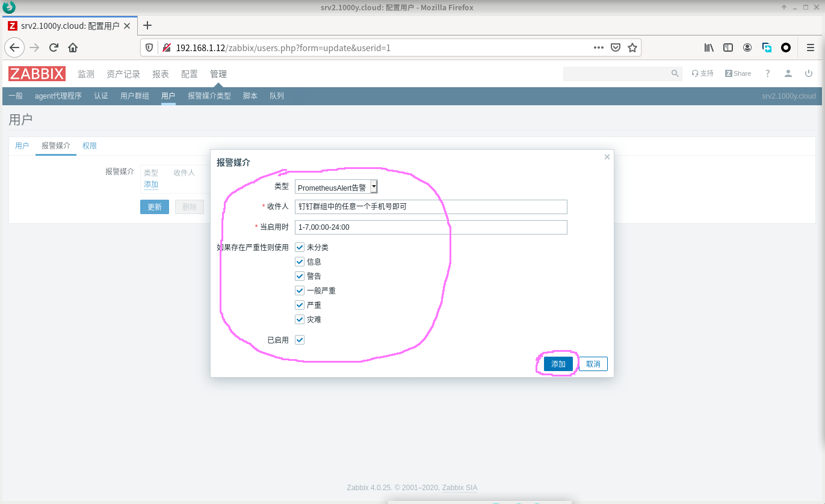Expand the 类型 media type dropdown

point(374,187)
